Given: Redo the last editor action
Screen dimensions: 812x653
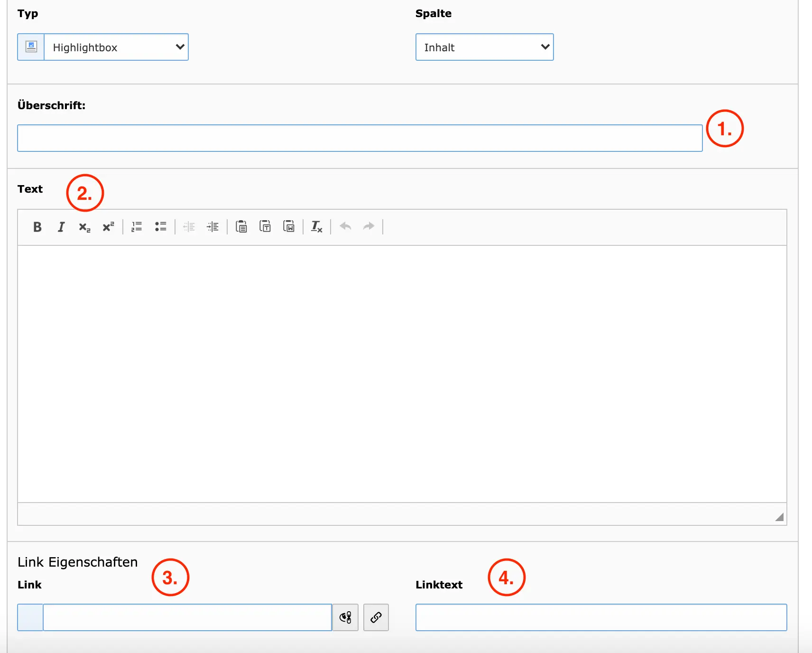Looking at the screenshot, I should (x=369, y=227).
